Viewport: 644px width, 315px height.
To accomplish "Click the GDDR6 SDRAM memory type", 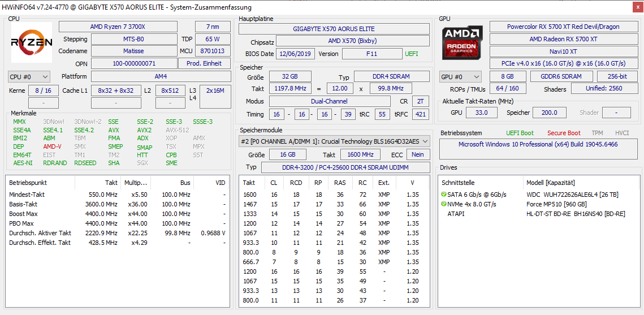I will [561, 77].
